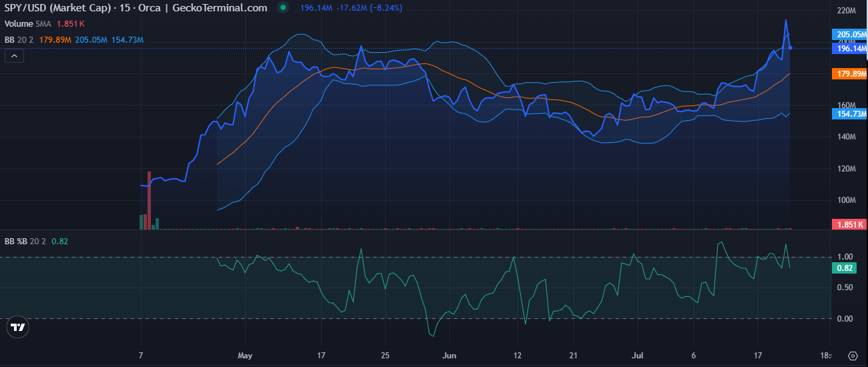Viewport: 868px width, 367px height.
Task: Click the 1.851K value beside Volume SMA
Action: click(x=71, y=23)
